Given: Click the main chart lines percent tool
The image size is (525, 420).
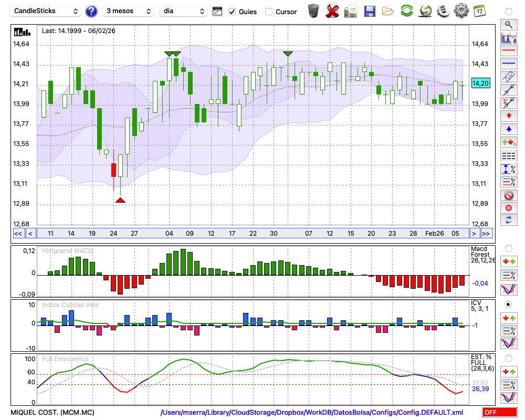Looking at the screenshot, I should pyautogui.click(x=509, y=182).
